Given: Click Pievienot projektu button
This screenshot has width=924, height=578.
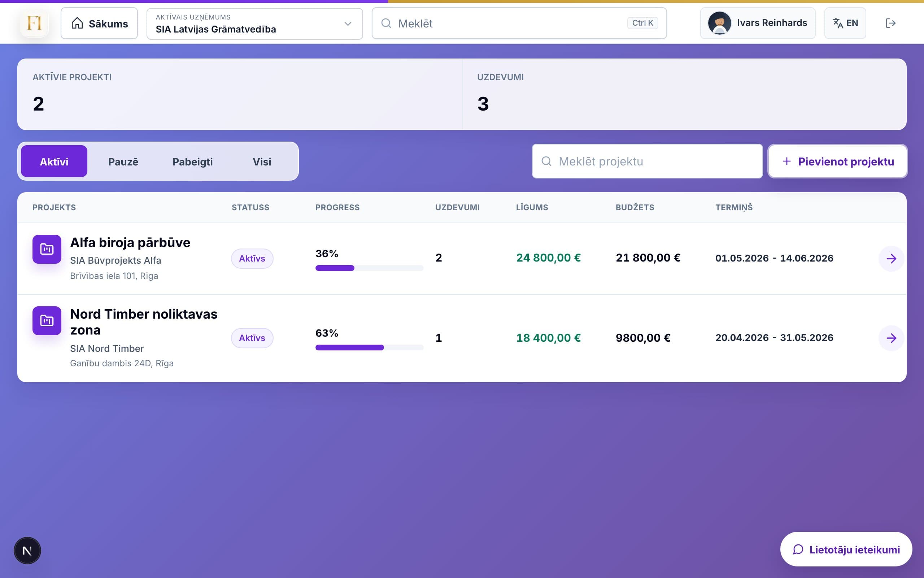Looking at the screenshot, I should [838, 161].
